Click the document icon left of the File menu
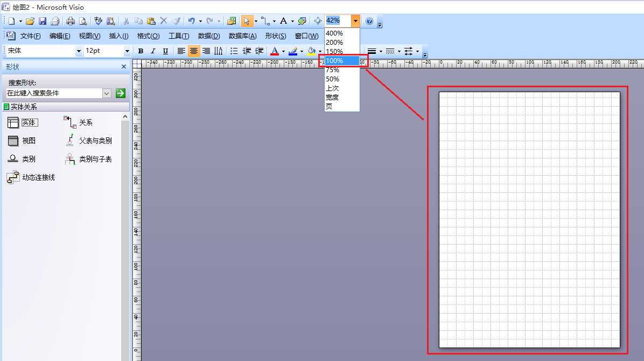Viewport: 644px width, 361px height. click(x=10, y=36)
